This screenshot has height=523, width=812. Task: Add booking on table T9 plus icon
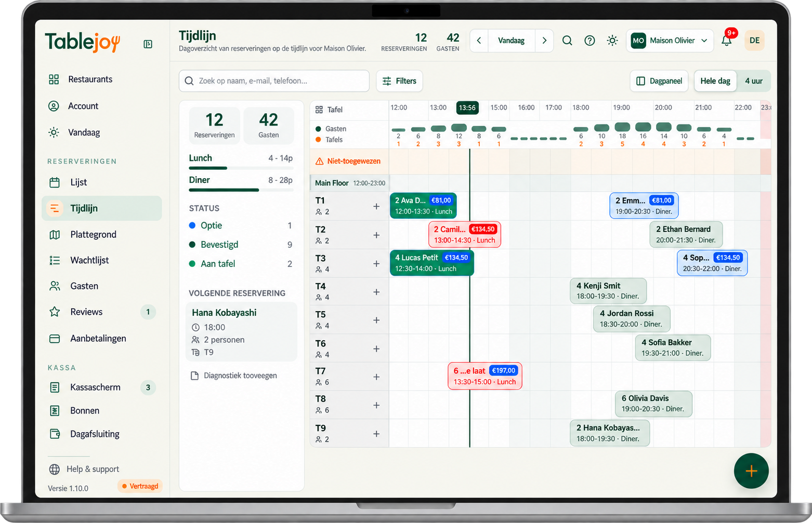pyautogui.click(x=376, y=434)
